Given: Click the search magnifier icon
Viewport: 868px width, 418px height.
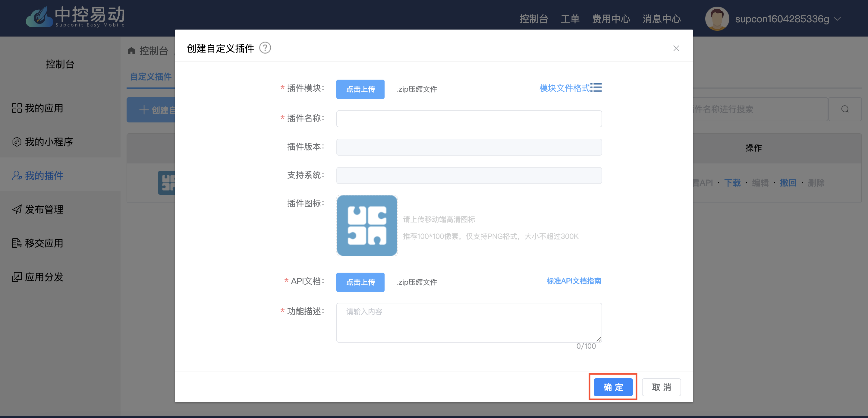Looking at the screenshot, I should pyautogui.click(x=845, y=109).
